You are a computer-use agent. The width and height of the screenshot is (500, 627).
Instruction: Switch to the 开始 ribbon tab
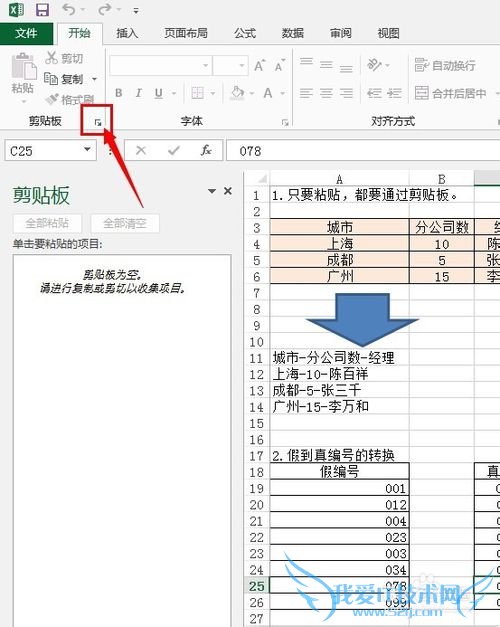coord(79,33)
